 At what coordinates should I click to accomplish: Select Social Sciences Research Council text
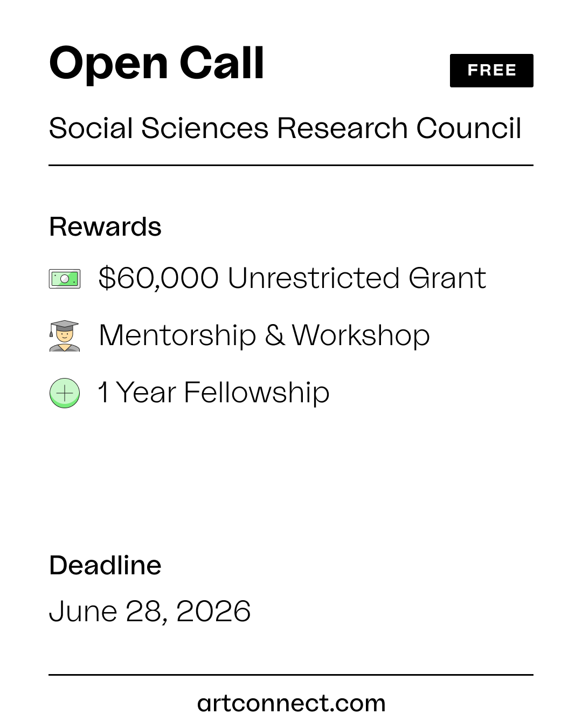tap(285, 128)
